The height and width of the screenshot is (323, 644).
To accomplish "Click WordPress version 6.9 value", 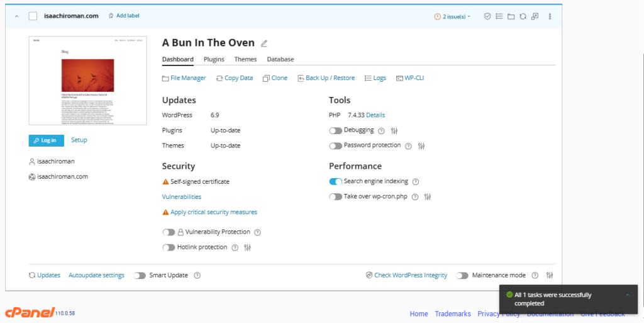I will pos(215,115).
